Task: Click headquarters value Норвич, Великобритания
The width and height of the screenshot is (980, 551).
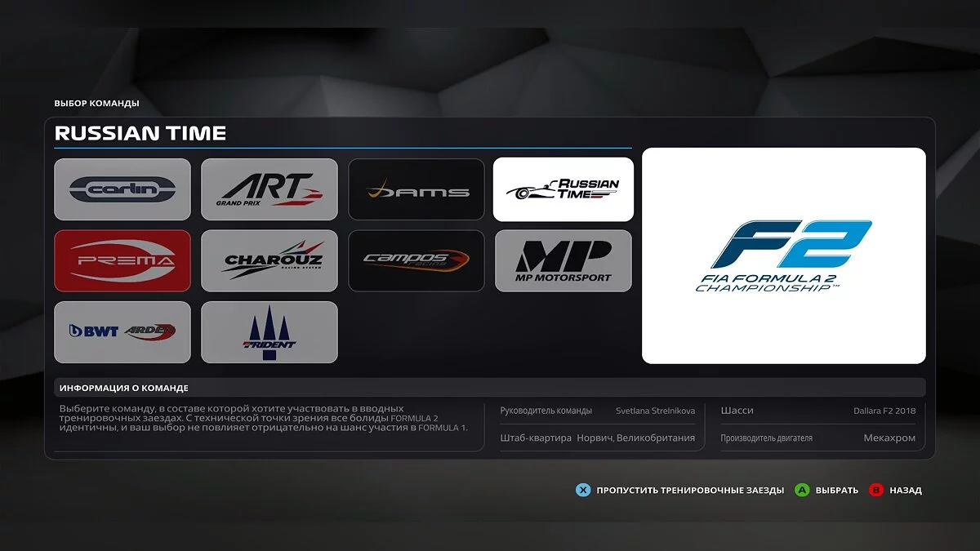Action: [x=635, y=438]
